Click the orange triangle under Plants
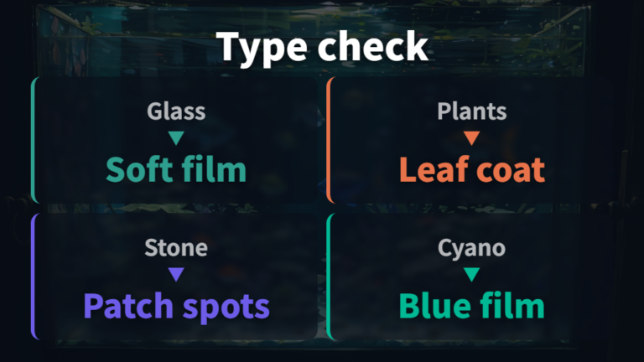644x362 pixels. tap(471, 138)
